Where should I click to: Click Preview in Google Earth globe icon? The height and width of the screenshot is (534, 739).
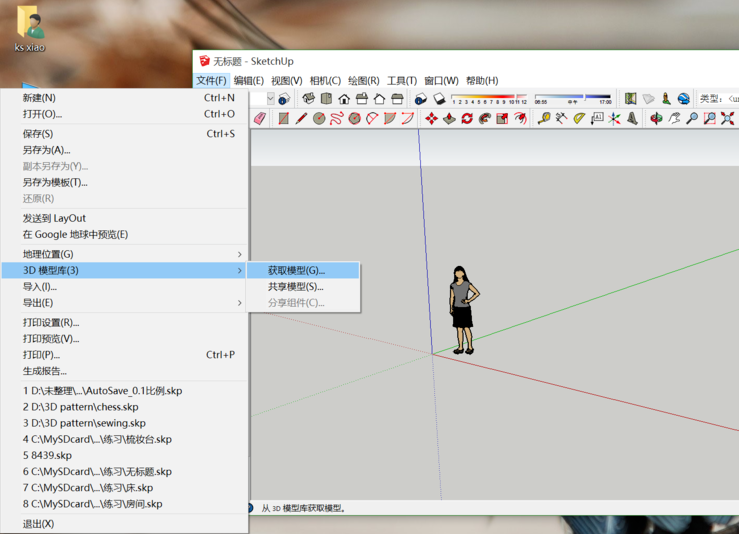[684, 99]
